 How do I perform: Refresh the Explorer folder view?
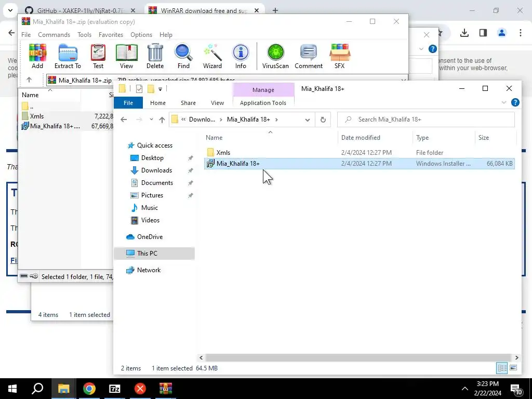click(323, 119)
